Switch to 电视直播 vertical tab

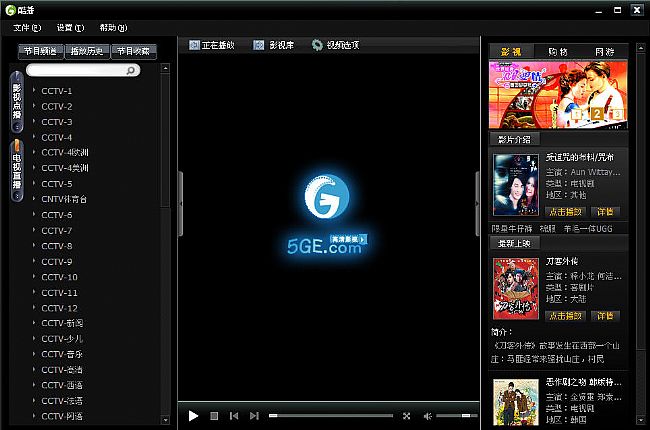tap(17, 171)
